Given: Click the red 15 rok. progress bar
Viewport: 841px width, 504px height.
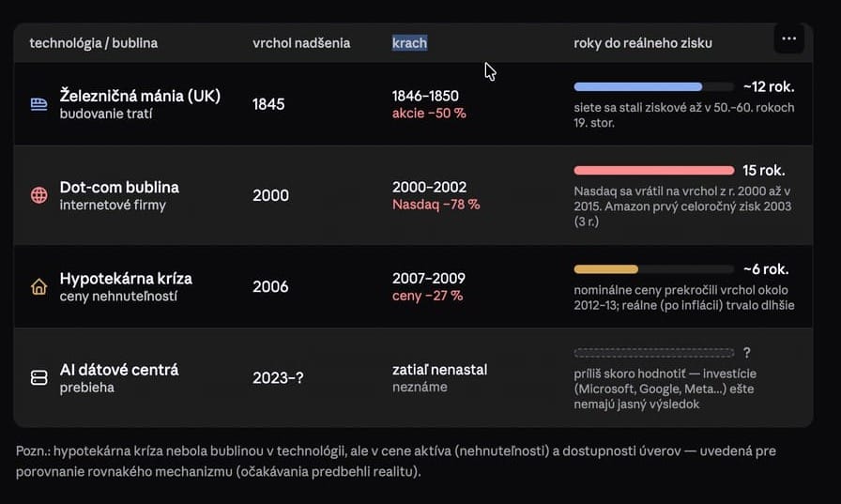Looking at the screenshot, I should (x=654, y=171).
